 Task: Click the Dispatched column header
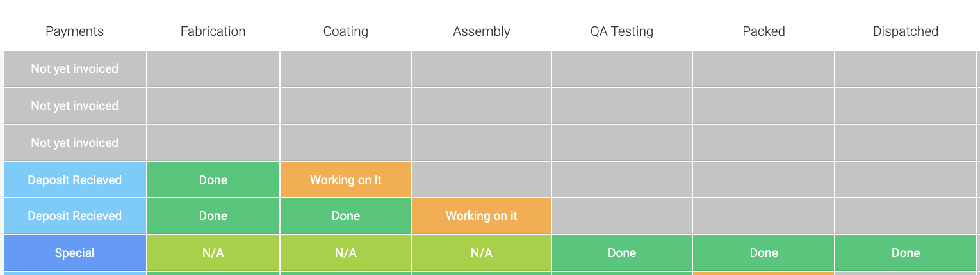[x=905, y=31]
